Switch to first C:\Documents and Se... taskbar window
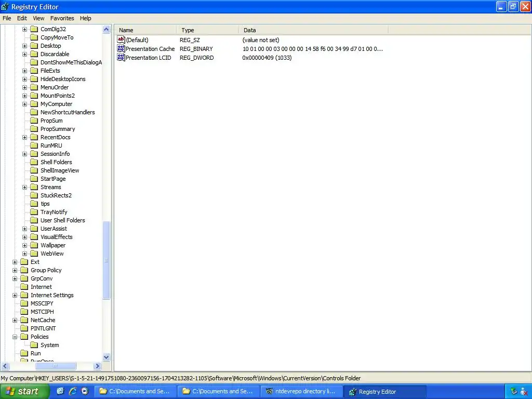The image size is (532, 399). point(136,392)
